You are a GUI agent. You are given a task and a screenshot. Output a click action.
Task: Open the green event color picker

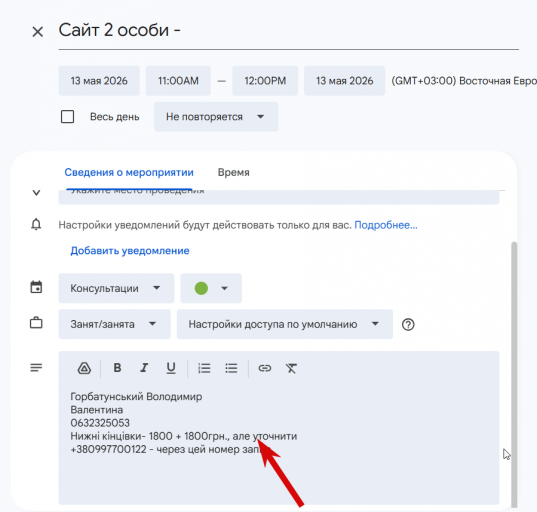[211, 288]
